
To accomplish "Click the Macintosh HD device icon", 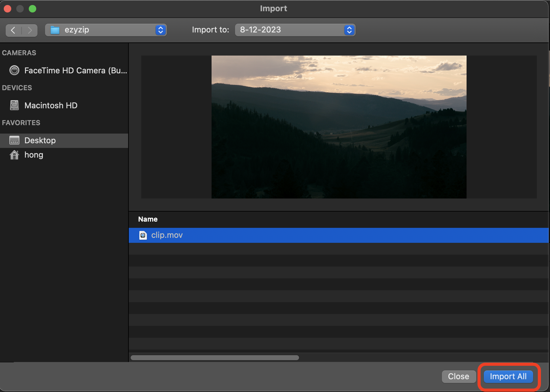I will click(14, 105).
